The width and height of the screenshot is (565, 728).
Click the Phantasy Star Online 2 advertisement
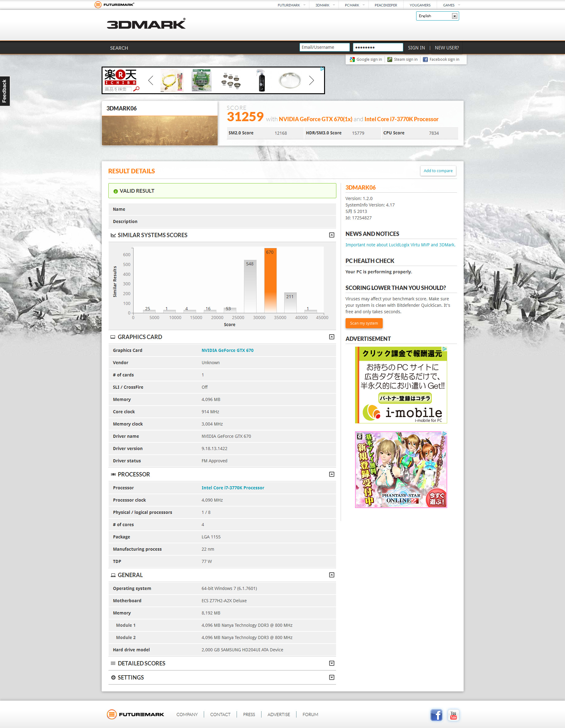(401, 470)
